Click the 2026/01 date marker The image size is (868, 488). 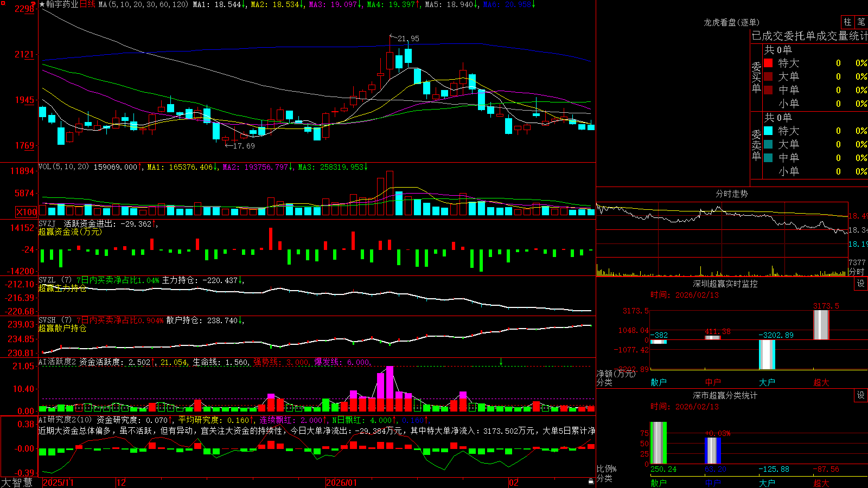[342, 483]
